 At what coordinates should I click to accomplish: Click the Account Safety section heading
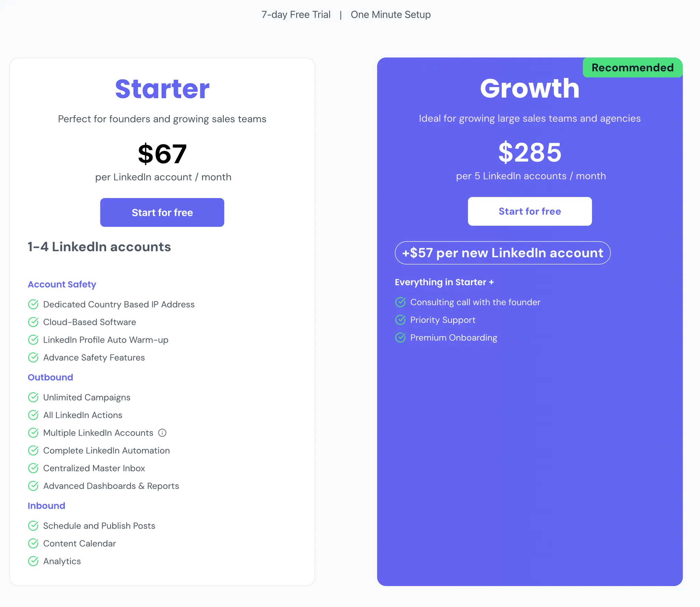[x=62, y=285]
